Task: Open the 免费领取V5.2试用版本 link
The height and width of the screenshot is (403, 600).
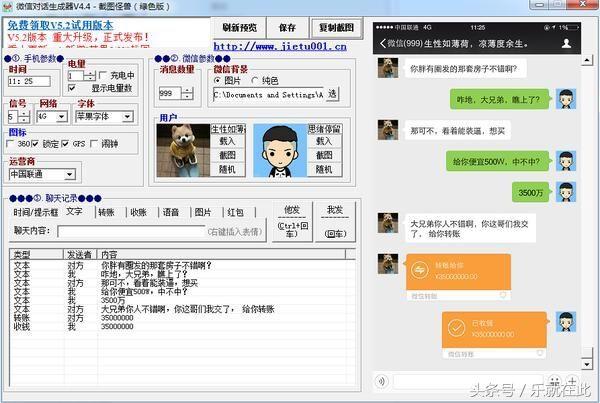Action: 60,25
